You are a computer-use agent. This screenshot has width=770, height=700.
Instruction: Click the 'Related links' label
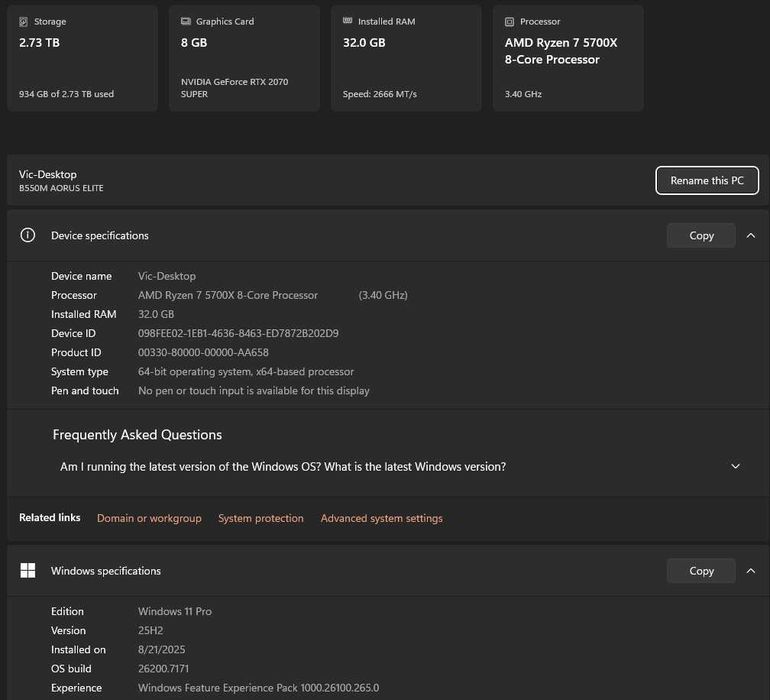[50, 518]
